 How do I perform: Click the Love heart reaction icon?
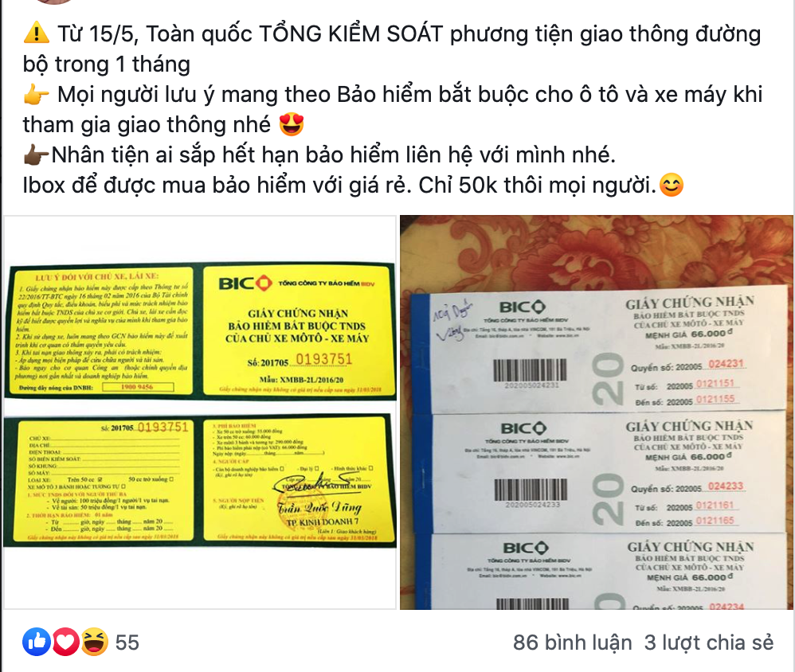(65, 642)
